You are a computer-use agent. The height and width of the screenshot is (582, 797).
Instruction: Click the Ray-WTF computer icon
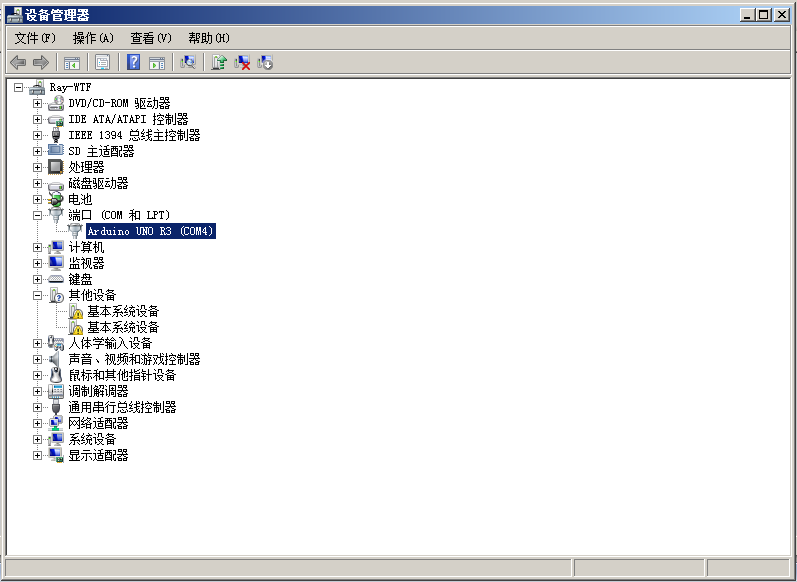point(37,87)
